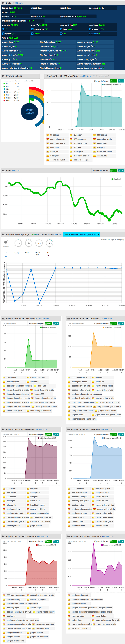Download Alexa Rank export as CSV
Image resolution: width=125 pixels, height=644 pixels.
[113, 171]
